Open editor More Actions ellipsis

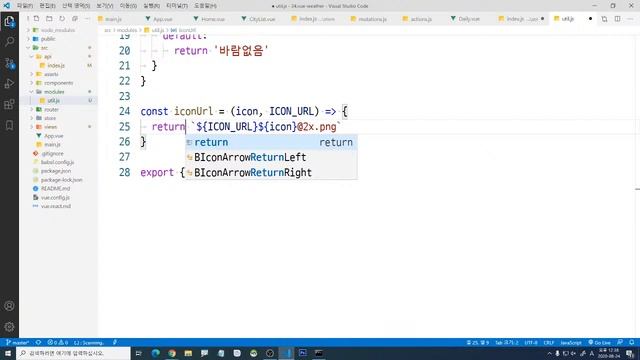630,19
